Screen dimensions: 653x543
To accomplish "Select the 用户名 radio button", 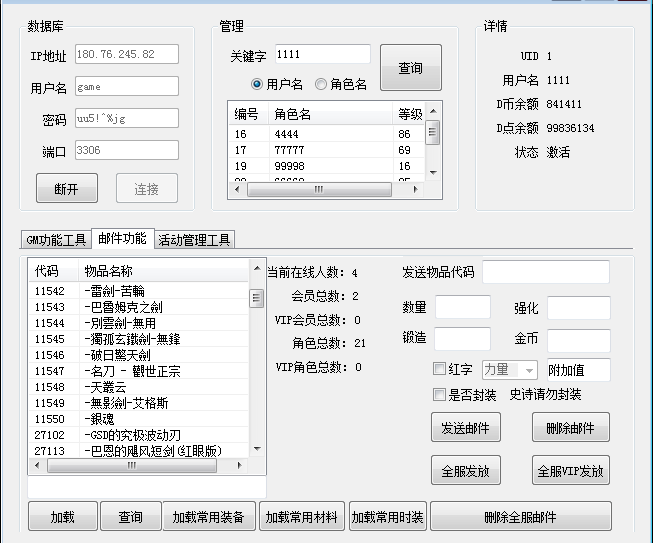I will pos(257,85).
